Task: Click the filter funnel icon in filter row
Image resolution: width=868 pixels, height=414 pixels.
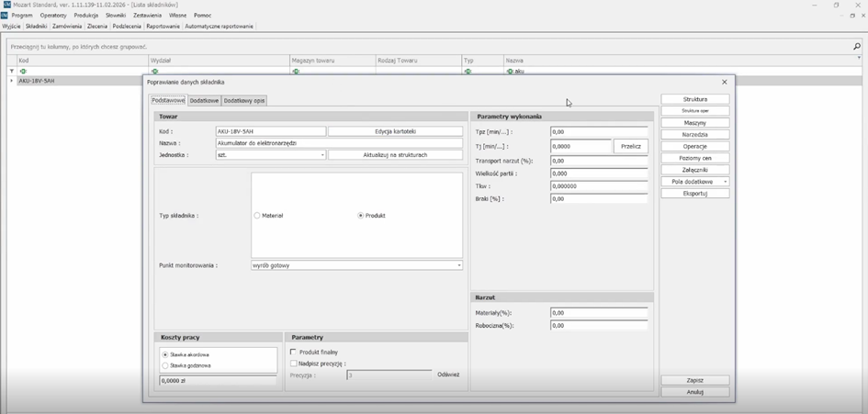Action: 12,71
